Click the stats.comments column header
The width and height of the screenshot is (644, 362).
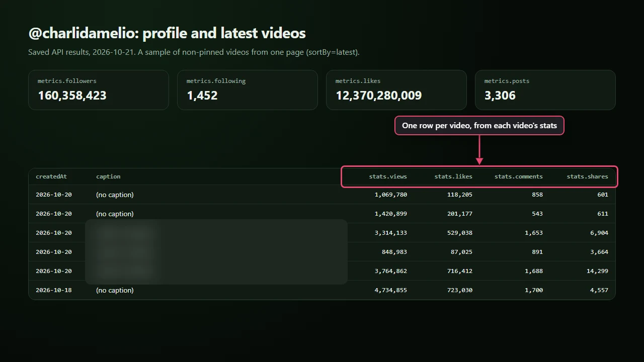[519, 176]
